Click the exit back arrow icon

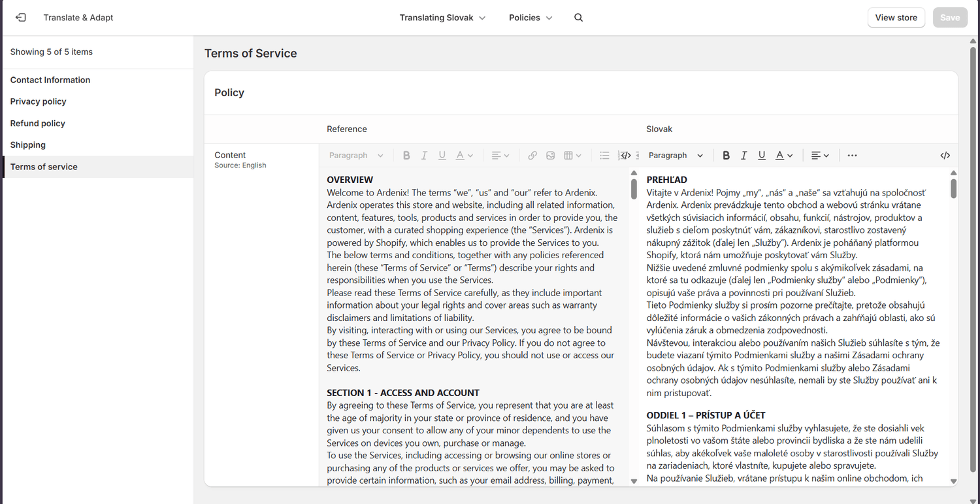point(21,18)
